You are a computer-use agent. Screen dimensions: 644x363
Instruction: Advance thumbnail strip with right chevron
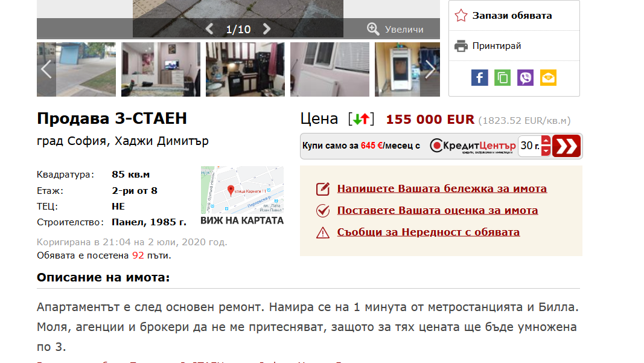430,69
